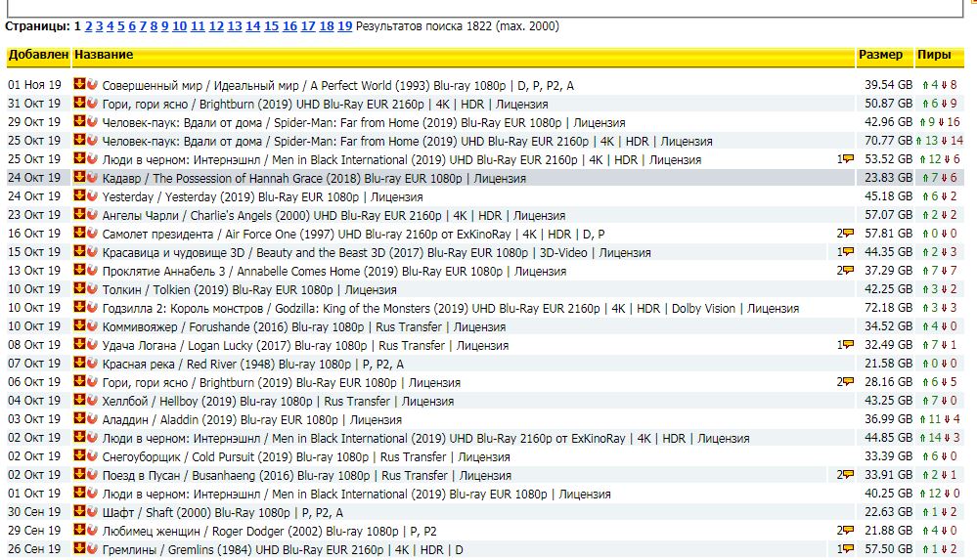
Task: Download the torrent file for Yesterday (2019)
Action: click(x=79, y=196)
